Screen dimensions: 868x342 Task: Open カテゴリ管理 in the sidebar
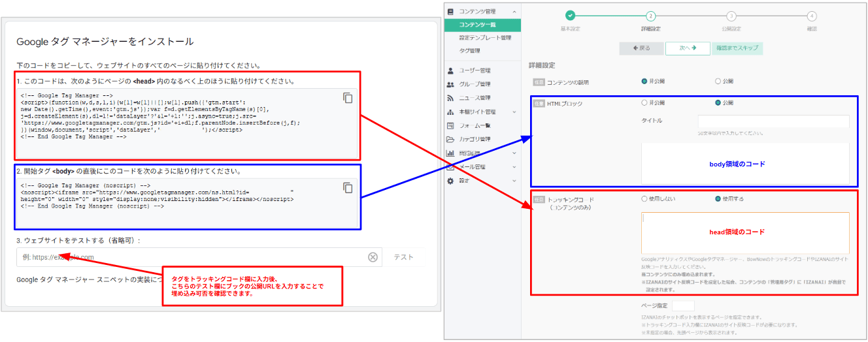(475, 139)
